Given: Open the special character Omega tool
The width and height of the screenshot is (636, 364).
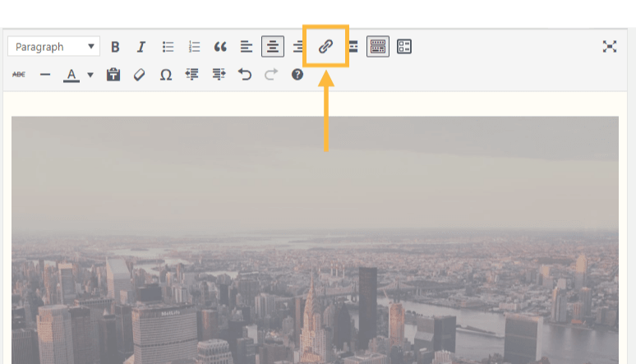Looking at the screenshot, I should 165,75.
